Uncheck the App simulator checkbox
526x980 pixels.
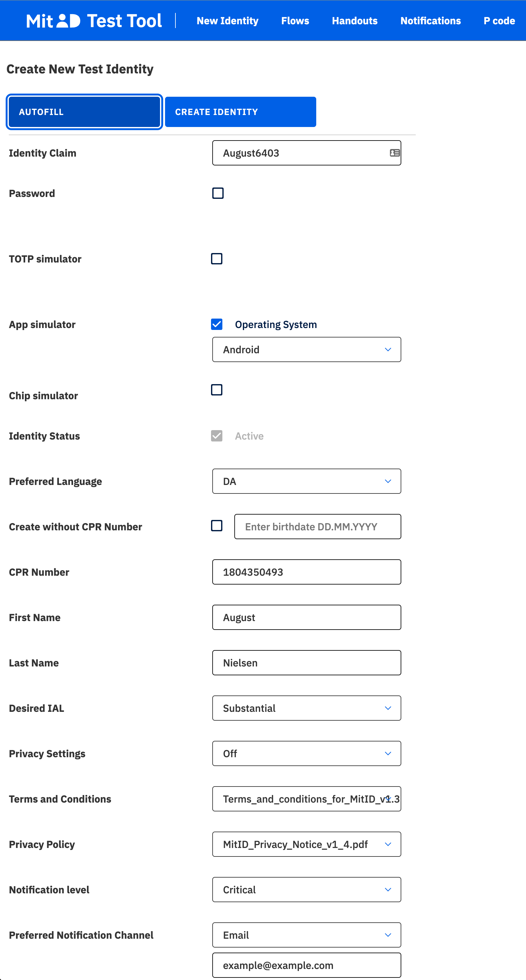[217, 324]
